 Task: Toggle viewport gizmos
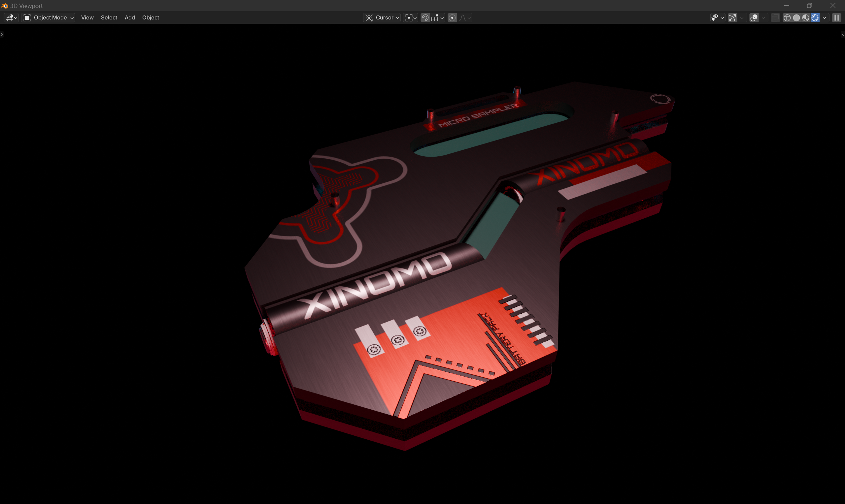732,18
